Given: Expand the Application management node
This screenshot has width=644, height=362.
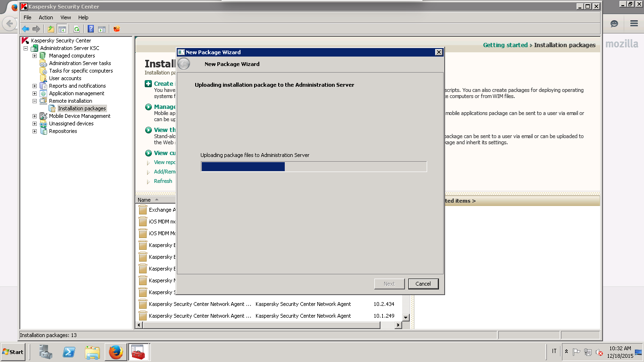Looking at the screenshot, I should point(34,93).
